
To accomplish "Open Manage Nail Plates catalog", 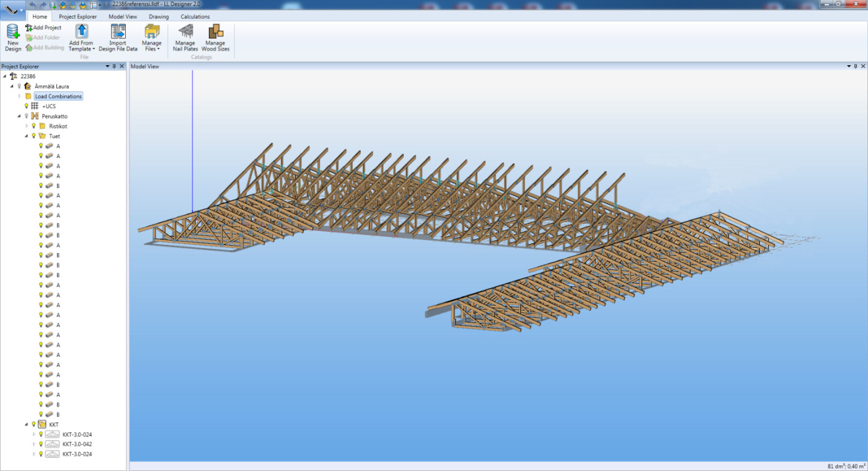I will click(185, 32).
